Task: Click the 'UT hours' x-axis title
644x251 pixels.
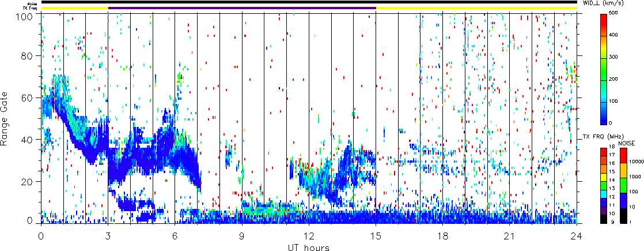Action: tap(308, 248)
